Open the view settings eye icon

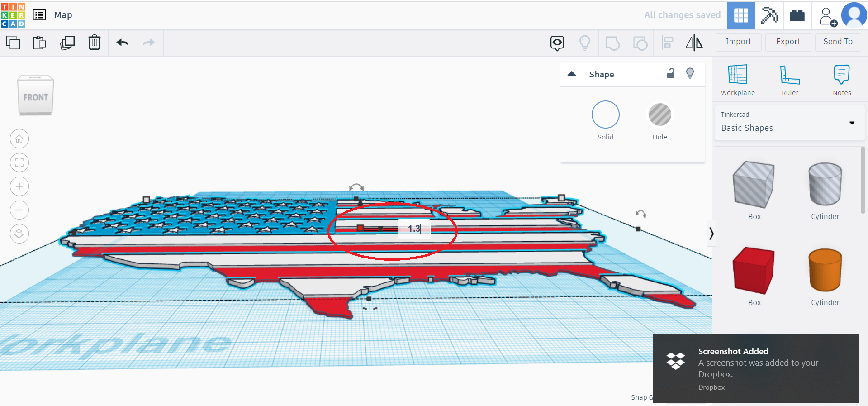click(557, 43)
